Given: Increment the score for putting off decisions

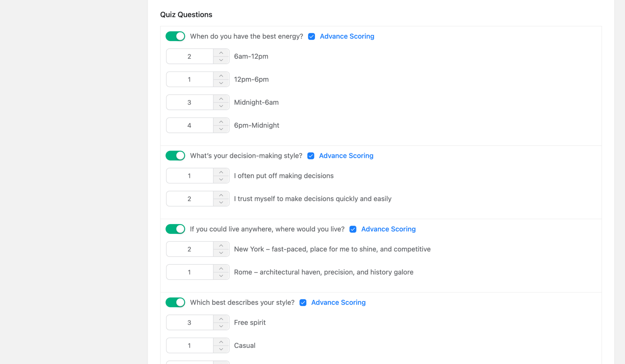Looking at the screenshot, I should pos(221,172).
